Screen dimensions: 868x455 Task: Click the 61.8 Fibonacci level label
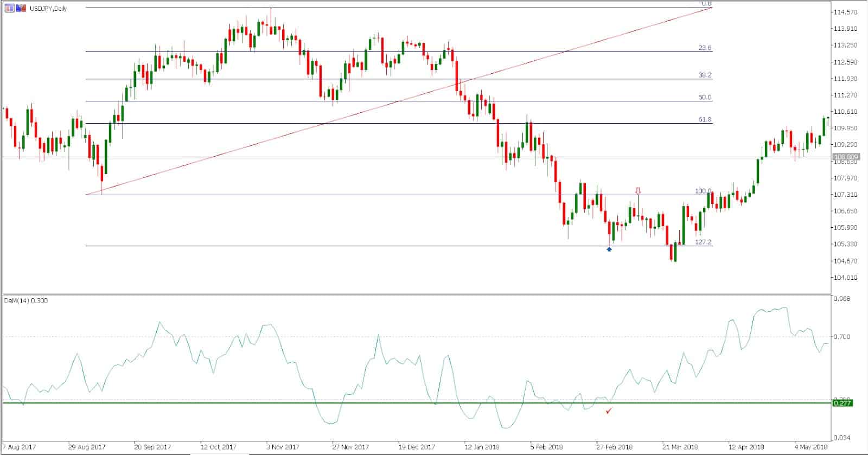pyautogui.click(x=704, y=119)
